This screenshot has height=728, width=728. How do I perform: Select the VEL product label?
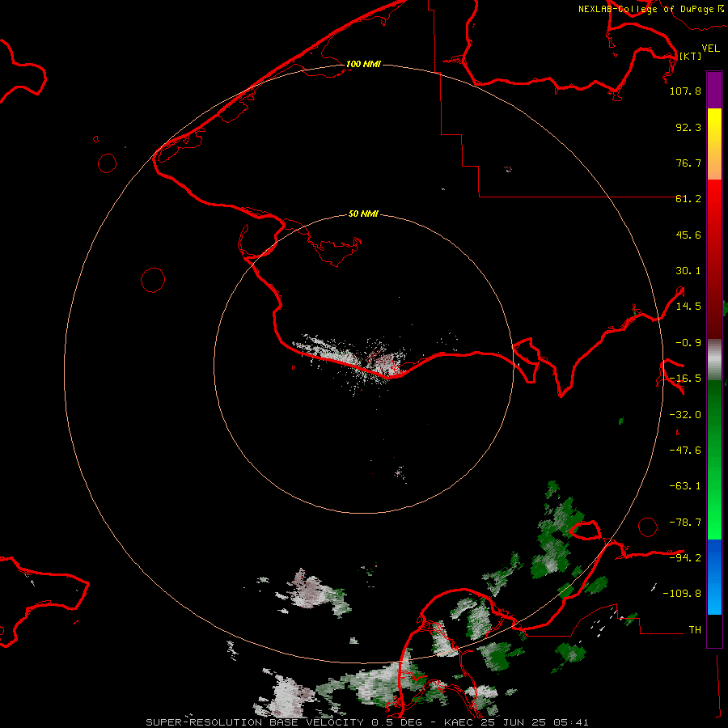[x=710, y=49]
